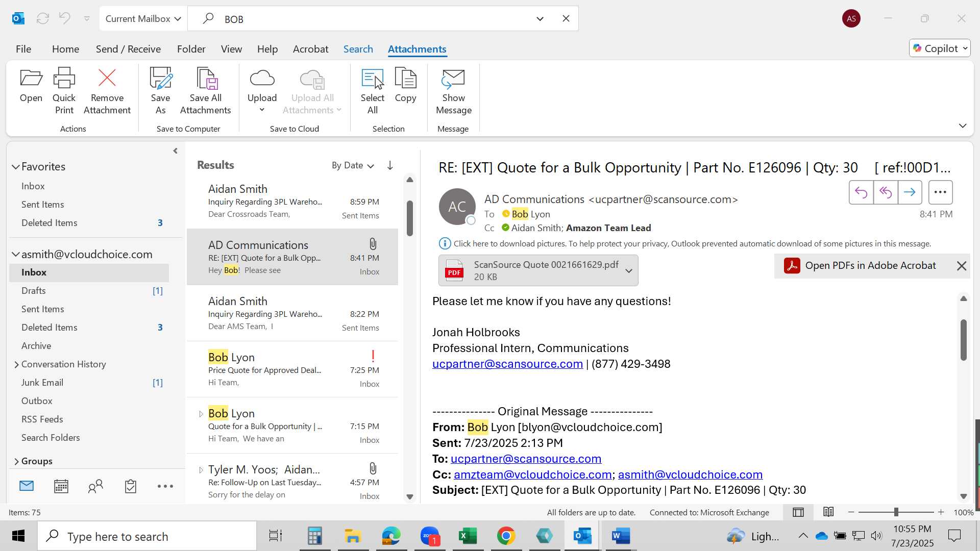Reverse sort direction arrow in Results
Viewport: 980px width, 551px height.
[x=390, y=165]
